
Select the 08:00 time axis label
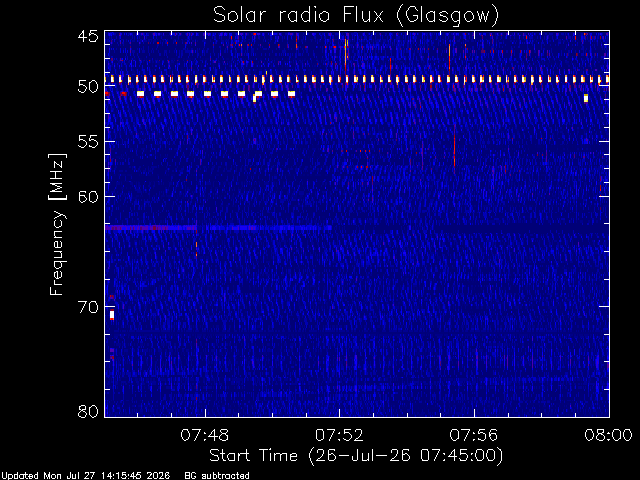tap(608, 435)
